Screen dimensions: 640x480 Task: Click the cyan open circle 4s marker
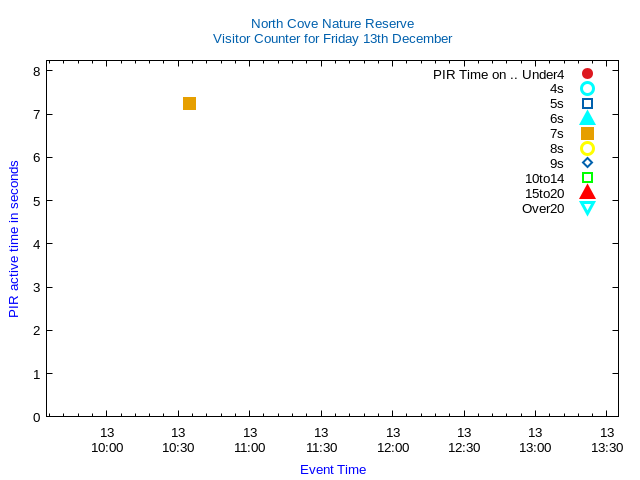tap(587, 89)
